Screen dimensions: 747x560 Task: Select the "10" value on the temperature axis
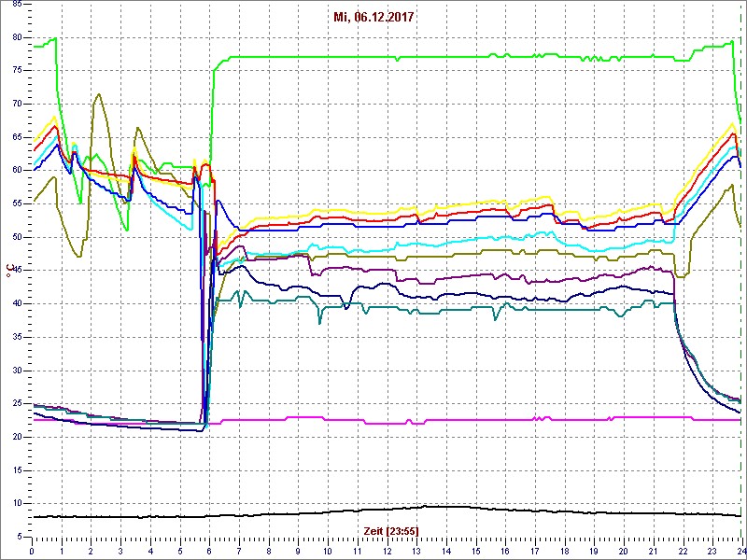(17, 503)
